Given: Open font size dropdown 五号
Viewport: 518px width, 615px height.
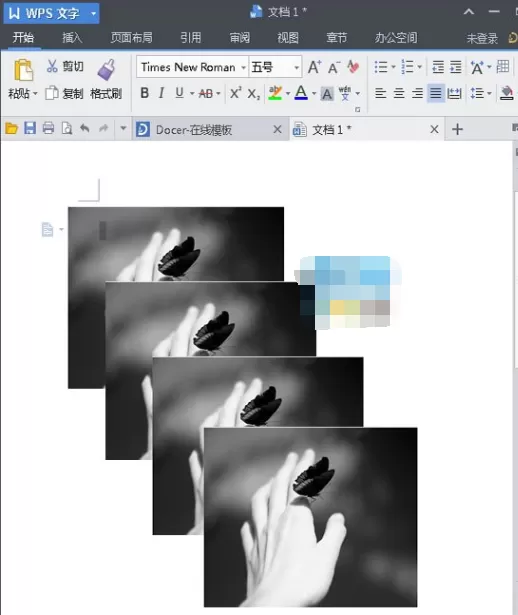Looking at the screenshot, I should point(297,67).
